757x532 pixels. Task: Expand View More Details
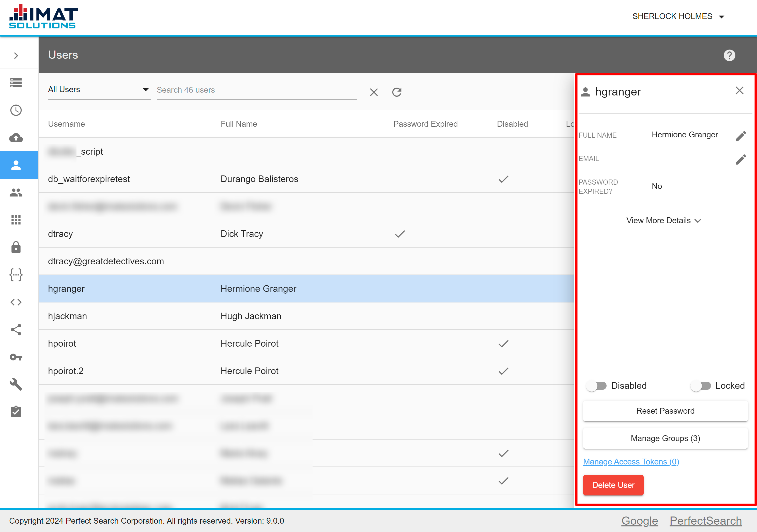point(664,220)
